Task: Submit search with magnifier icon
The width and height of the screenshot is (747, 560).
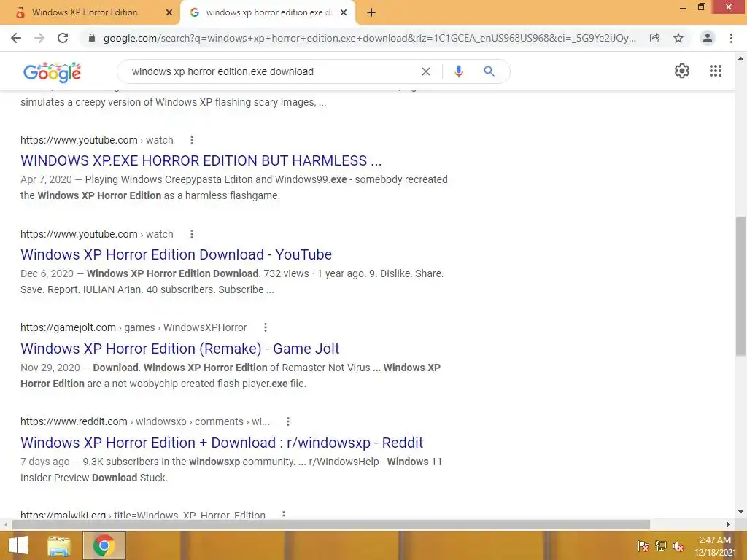Action: [489, 71]
